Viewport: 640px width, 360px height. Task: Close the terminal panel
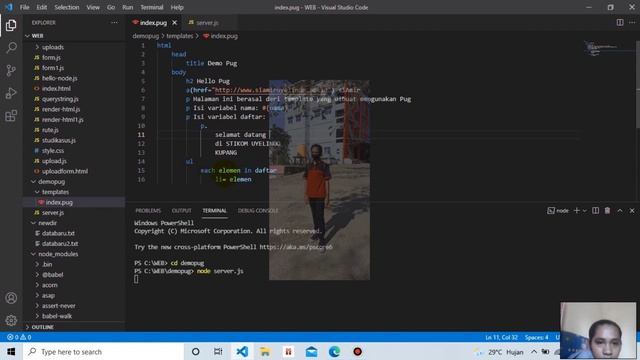tap(632, 210)
